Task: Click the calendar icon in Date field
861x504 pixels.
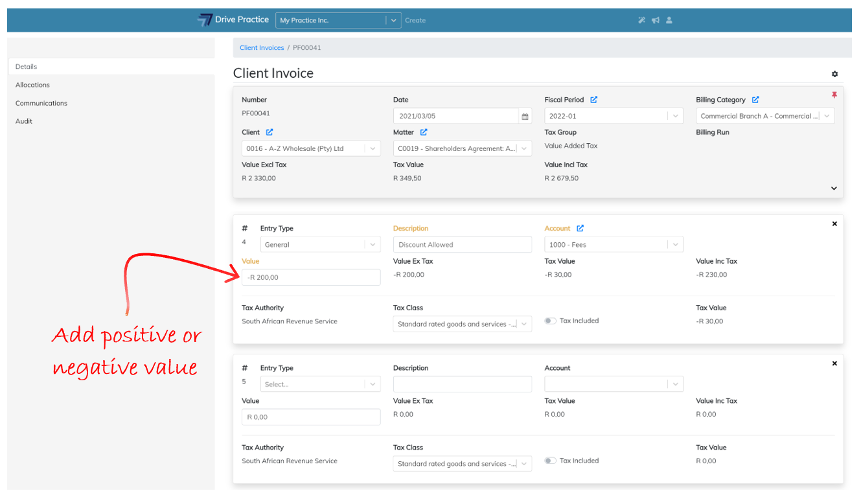Action: (x=525, y=117)
